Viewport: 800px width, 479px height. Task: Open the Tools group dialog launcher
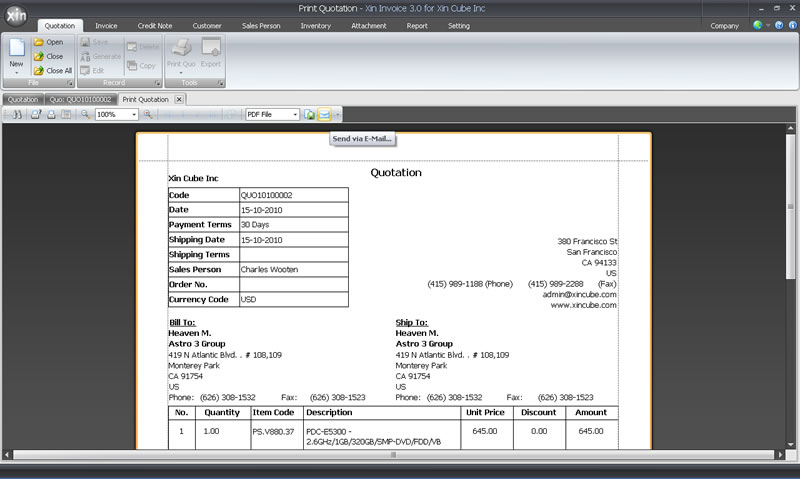[220, 83]
